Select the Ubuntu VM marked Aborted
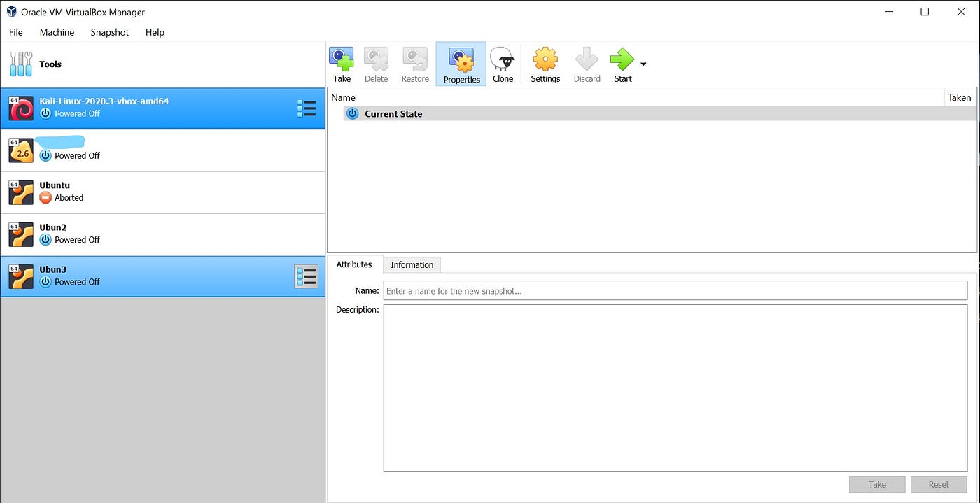The height and width of the screenshot is (503, 980). click(x=162, y=192)
